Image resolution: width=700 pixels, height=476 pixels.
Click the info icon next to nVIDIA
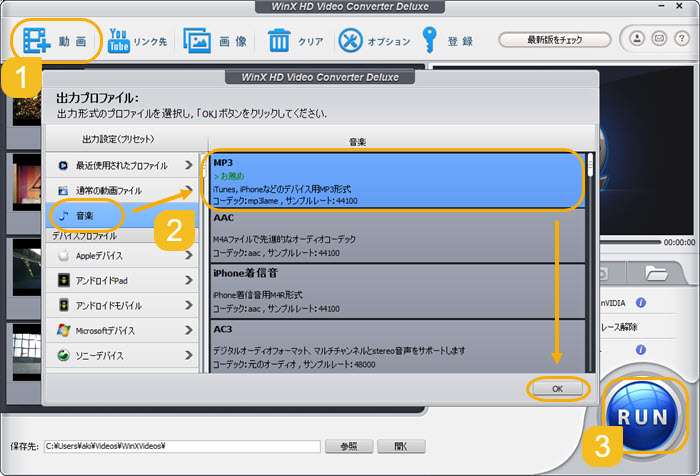641,303
